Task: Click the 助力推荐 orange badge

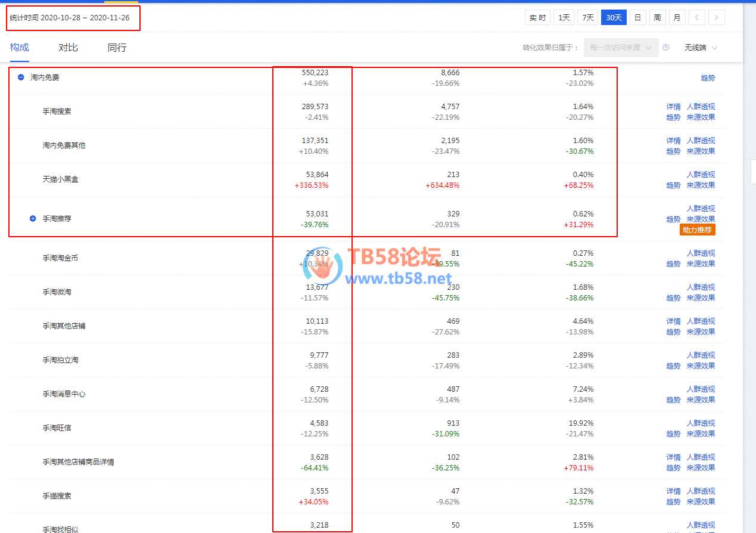Action: click(x=697, y=230)
